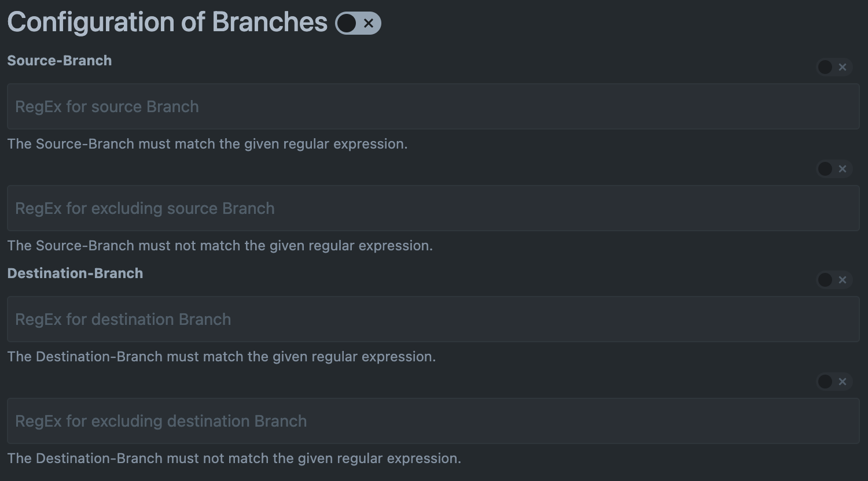Click the must not match destination helper text
Viewport: 868px width, 481px height.
click(x=234, y=458)
